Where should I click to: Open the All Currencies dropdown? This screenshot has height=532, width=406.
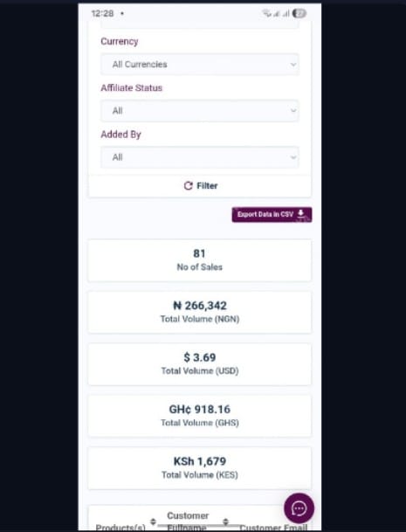(200, 64)
